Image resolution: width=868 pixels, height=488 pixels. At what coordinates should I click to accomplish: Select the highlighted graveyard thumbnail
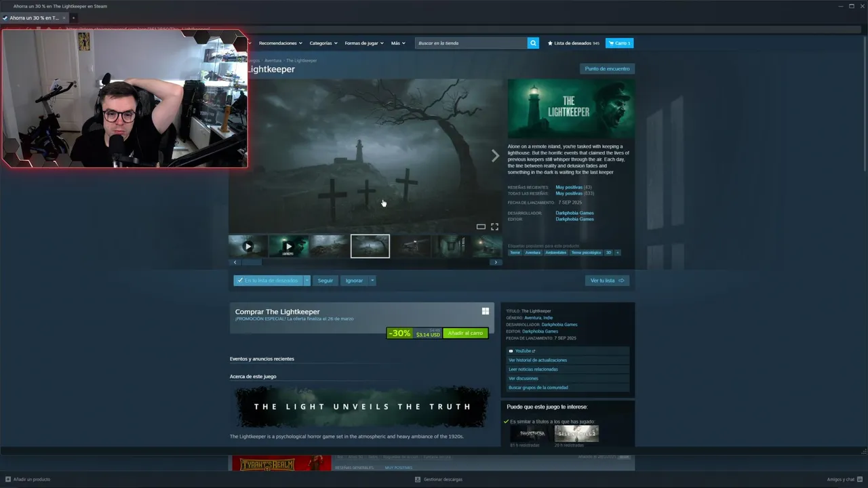tap(370, 246)
